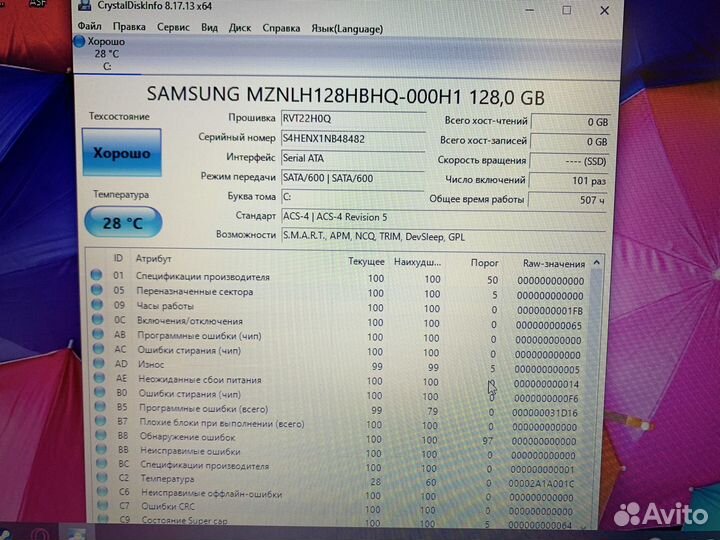
Task: Click the serial number field S4HENX1NB48482
Action: (352, 139)
